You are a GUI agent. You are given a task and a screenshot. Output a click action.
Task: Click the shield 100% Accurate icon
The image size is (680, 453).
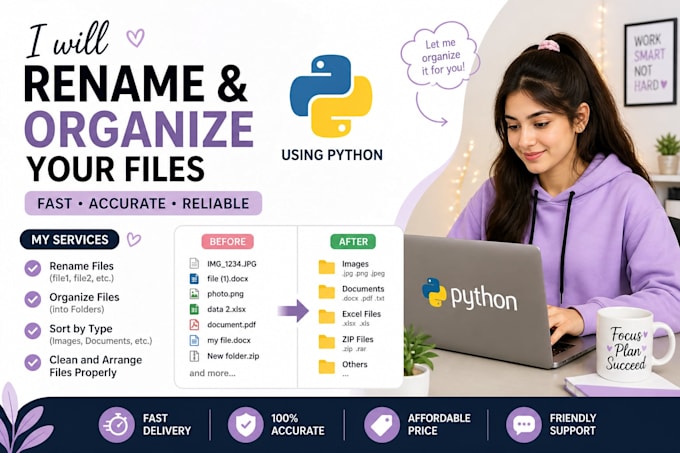pyautogui.click(x=245, y=424)
